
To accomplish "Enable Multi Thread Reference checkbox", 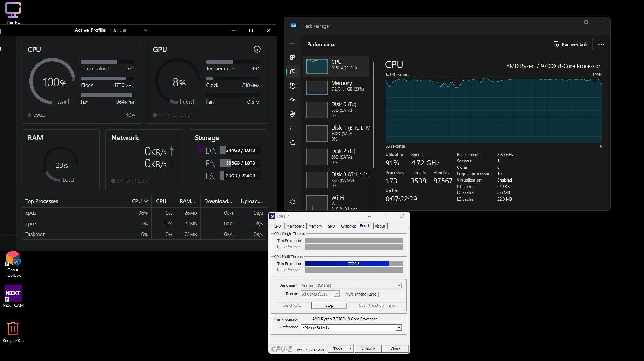I will click(x=280, y=270).
